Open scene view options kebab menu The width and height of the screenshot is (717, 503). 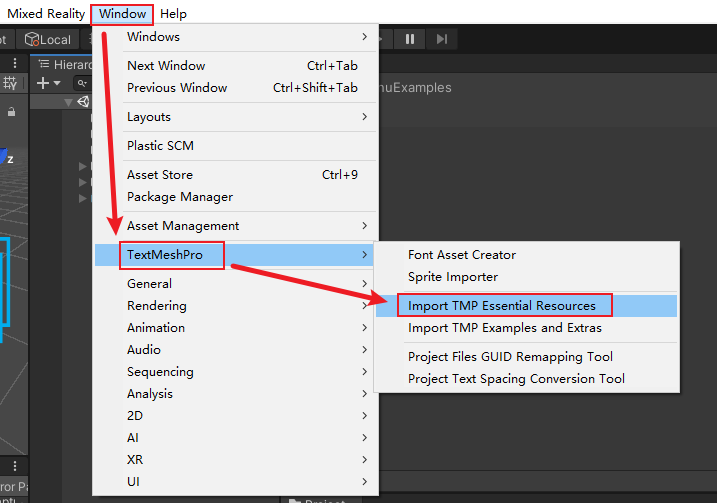click(x=15, y=63)
